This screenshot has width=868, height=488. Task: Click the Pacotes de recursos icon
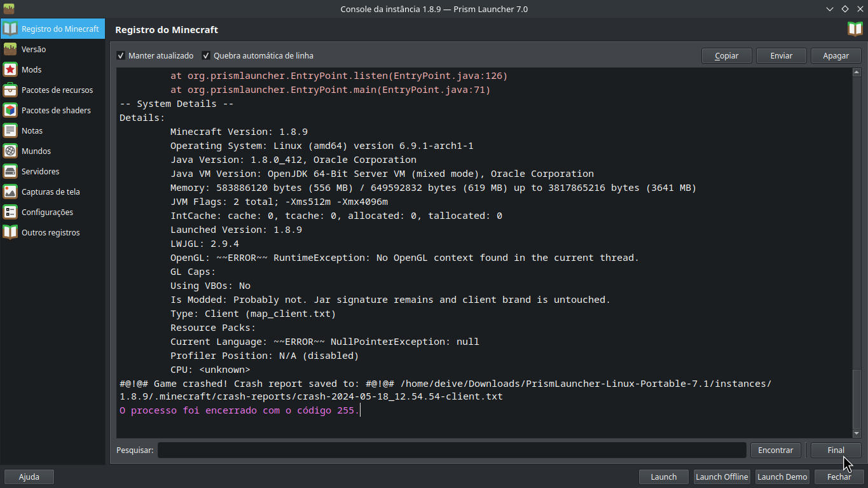click(x=10, y=90)
